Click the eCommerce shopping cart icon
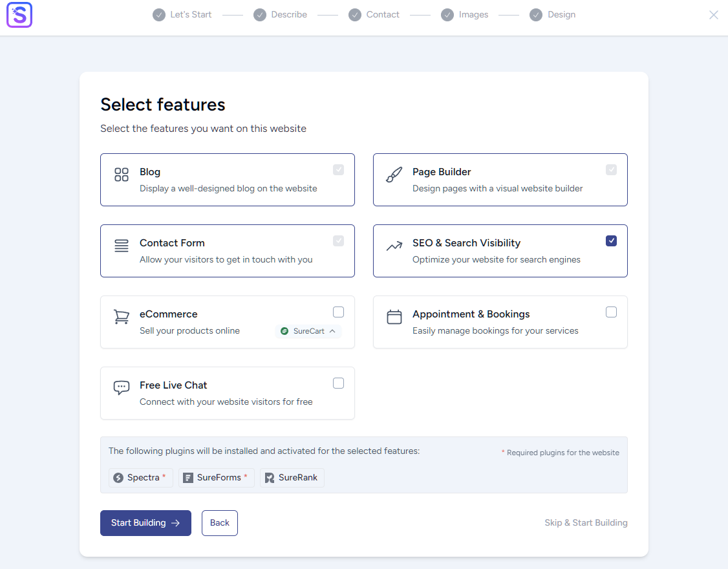Screen dimensions: 728x569 (x=122, y=317)
